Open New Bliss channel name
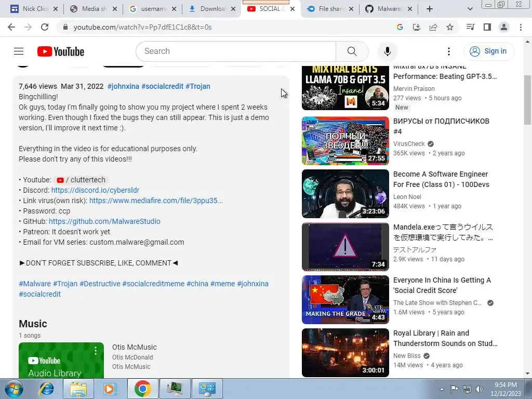532x399 pixels. coord(407,355)
